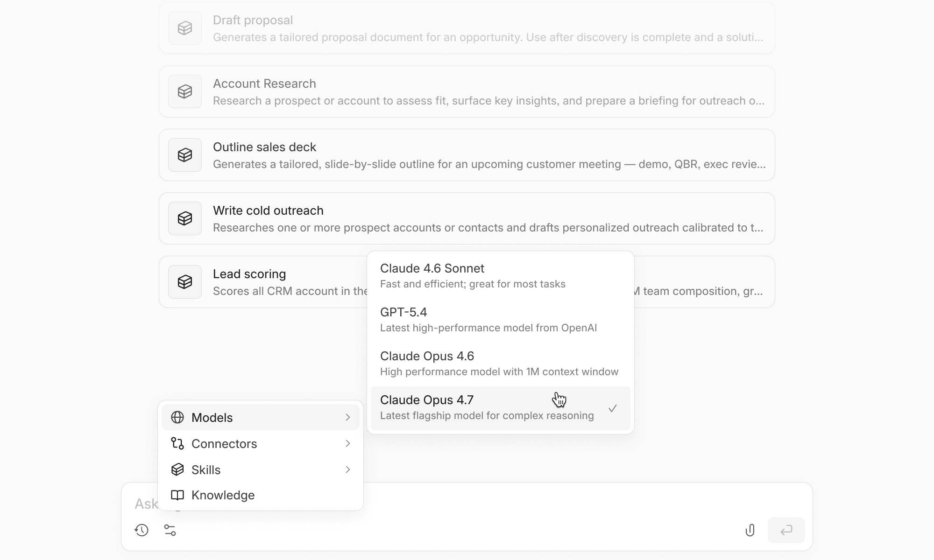Click the Connectors network icon
934x560 pixels.
coord(177,444)
